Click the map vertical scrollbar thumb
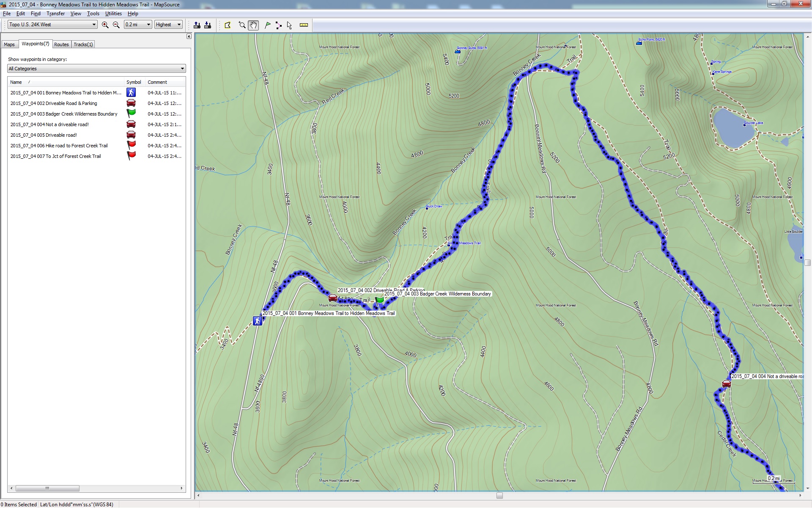Viewport: 812px width, 508px height. pyautogui.click(x=807, y=262)
